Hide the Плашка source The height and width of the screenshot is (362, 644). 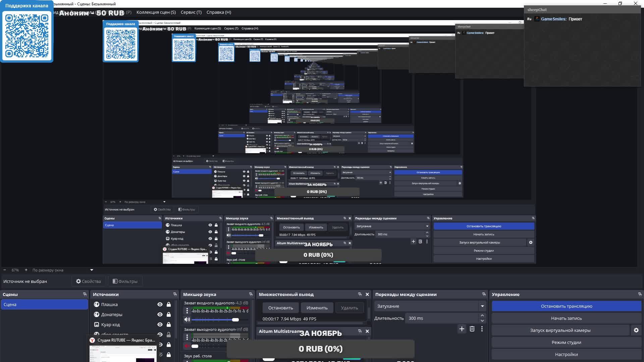(x=160, y=304)
